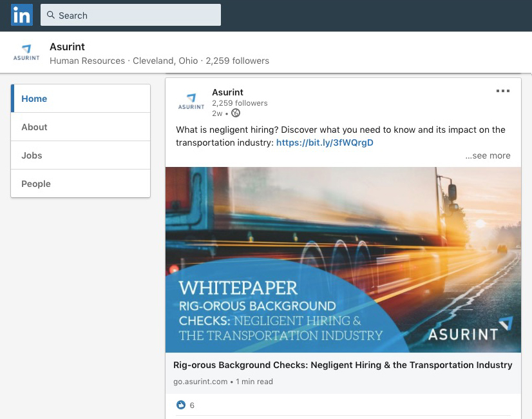
Task: Click the like reaction icon beside the count 6
Action: click(181, 405)
